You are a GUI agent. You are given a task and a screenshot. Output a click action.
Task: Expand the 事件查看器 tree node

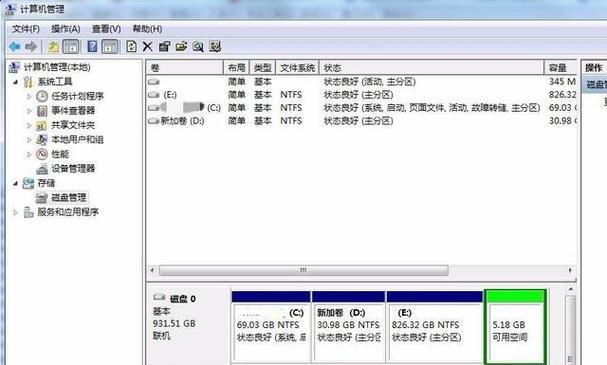pyautogui.click(x=29, y=111)
